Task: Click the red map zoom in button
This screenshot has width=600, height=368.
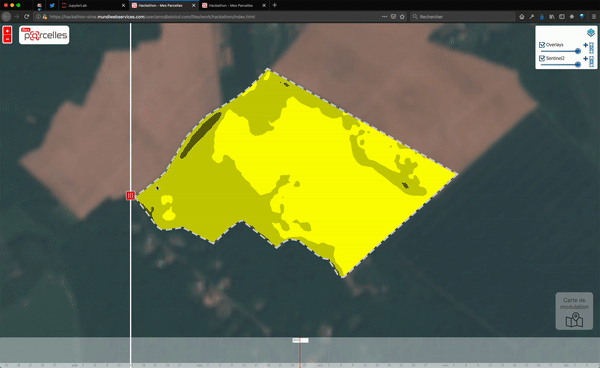Action: pyautogui.click(x=7, y=31)
